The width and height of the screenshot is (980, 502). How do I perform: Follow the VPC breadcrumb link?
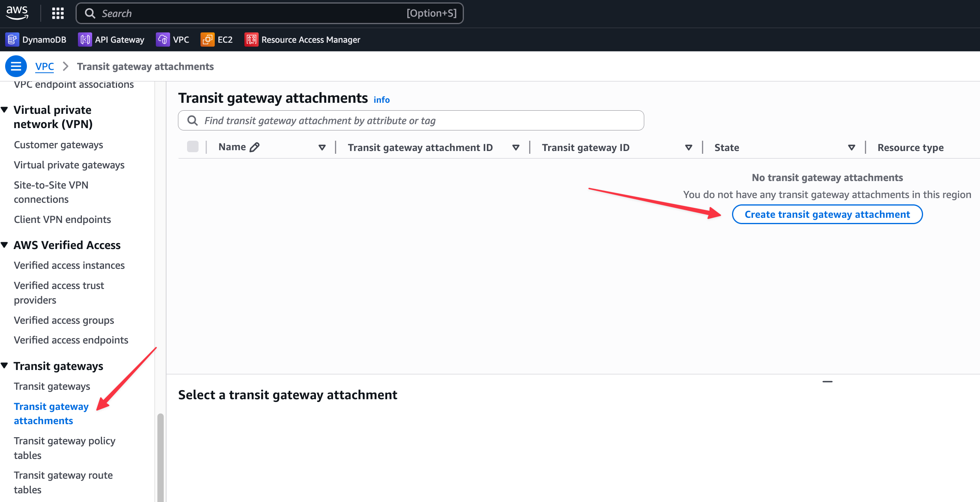[44, 66]
